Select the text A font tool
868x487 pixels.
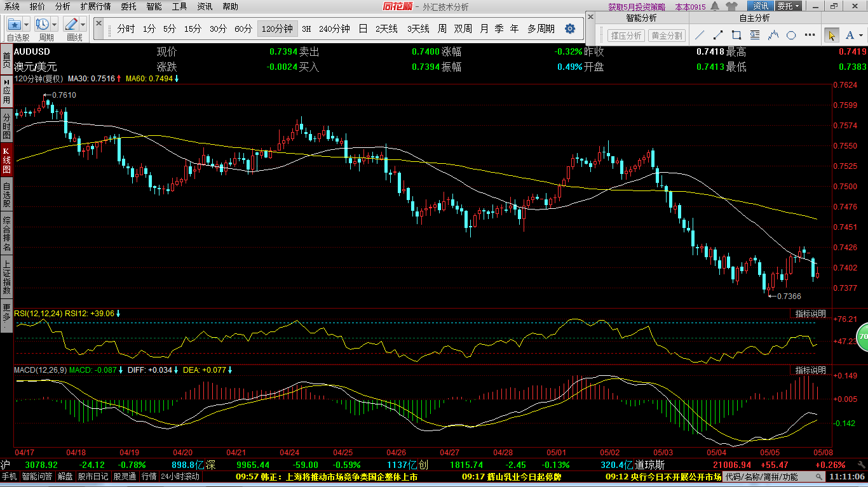[850, 36]
